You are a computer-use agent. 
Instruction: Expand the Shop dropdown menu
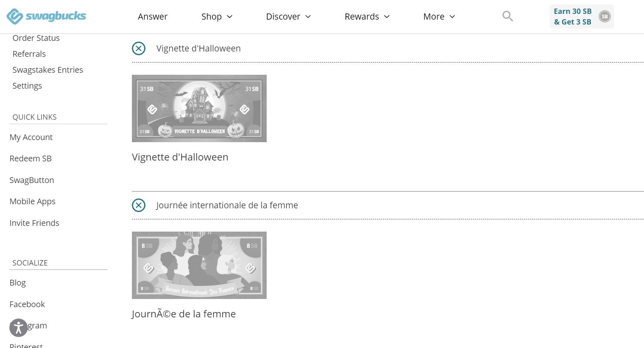tap(216, 17)
